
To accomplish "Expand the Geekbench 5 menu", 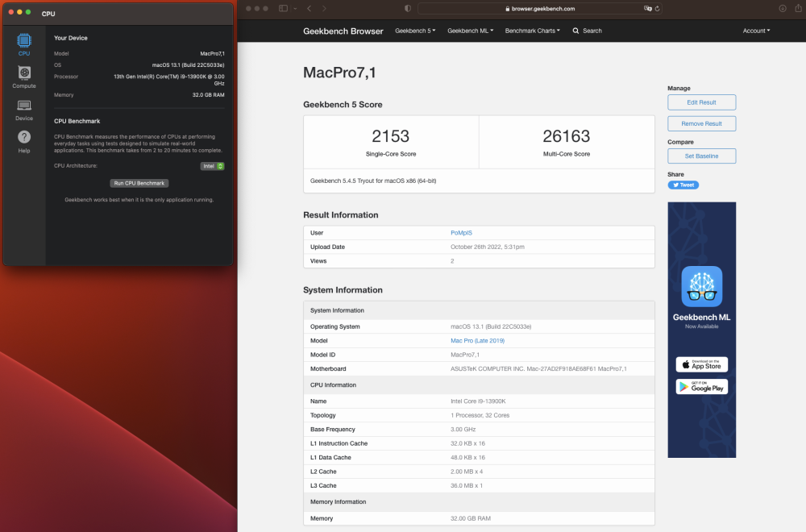I will (x=415, y=31).
